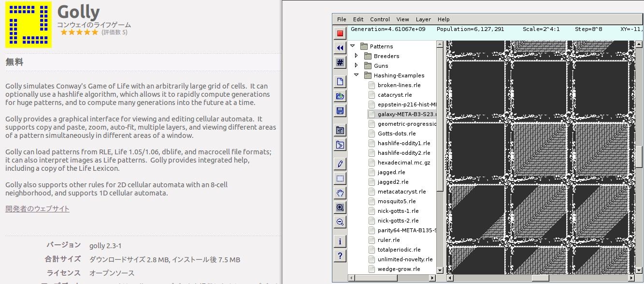The width and height of the screenshot is (644, 284).
Task: Select ruler.rle in the pattern tree
Action: (389, 240)
